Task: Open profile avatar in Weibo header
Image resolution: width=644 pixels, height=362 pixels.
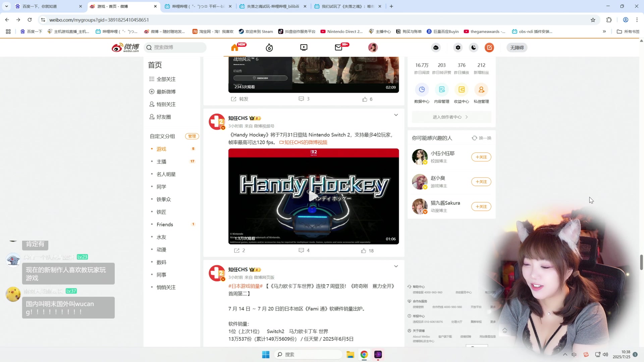Action: pos(373,48)
